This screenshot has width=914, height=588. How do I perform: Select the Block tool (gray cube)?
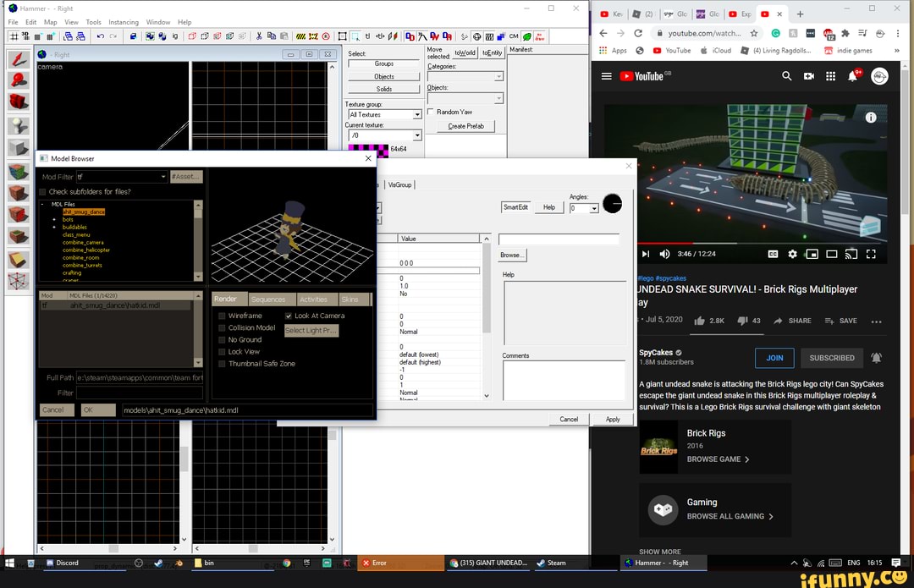point(19,148)
